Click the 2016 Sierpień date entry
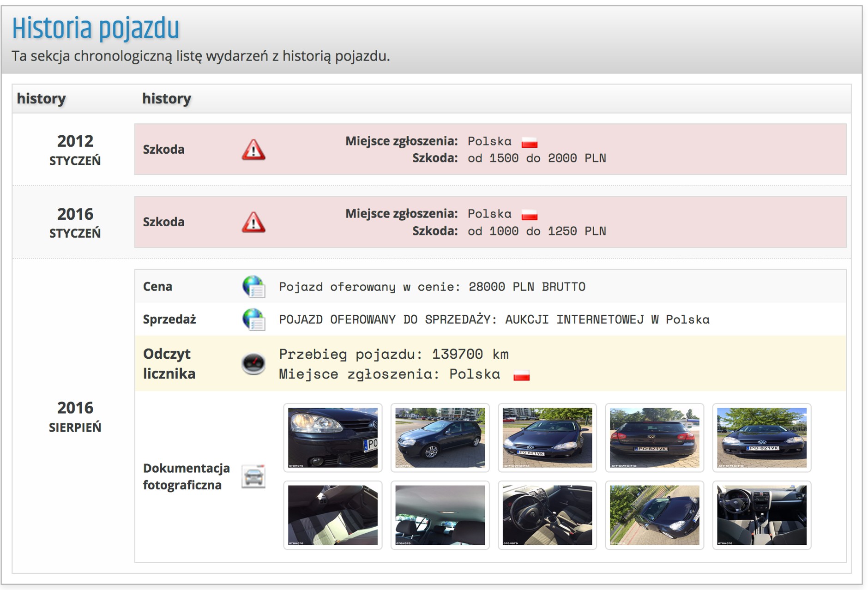Viewport: 868px width, 590px height. tap(75, 416)
